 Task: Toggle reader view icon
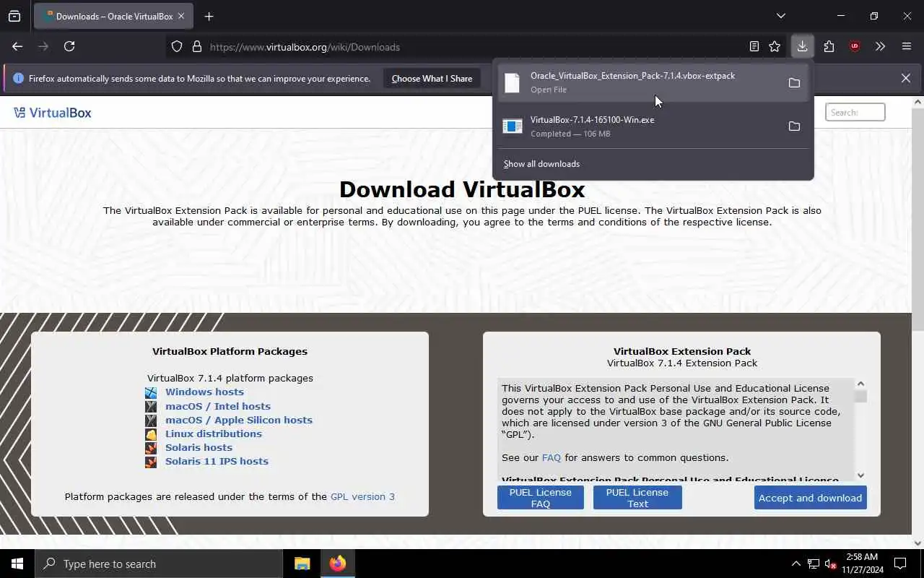click(x=754, y=46)
